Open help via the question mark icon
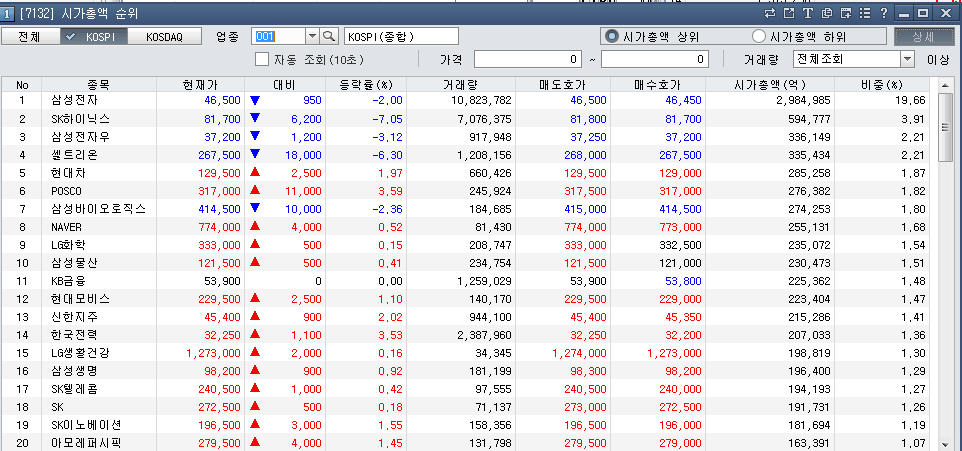The height and width of the screenshot is (451, 962). coord(884,13)
